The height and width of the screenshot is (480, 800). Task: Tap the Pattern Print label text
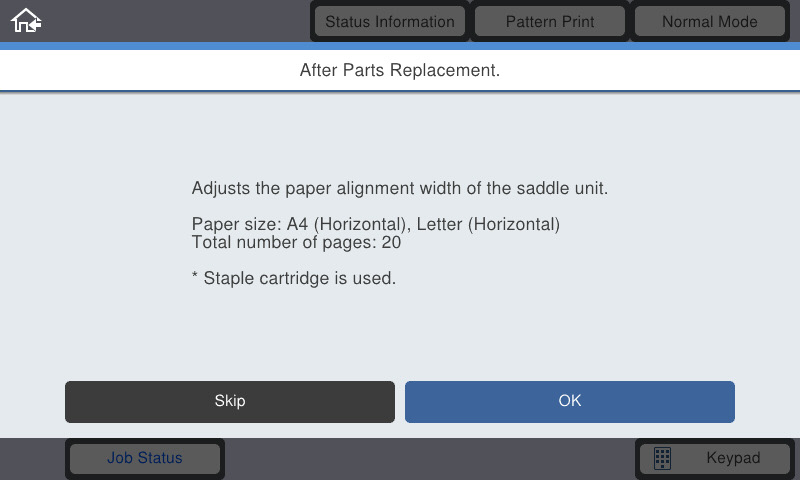pyautogui.click(x=550, y=21)
